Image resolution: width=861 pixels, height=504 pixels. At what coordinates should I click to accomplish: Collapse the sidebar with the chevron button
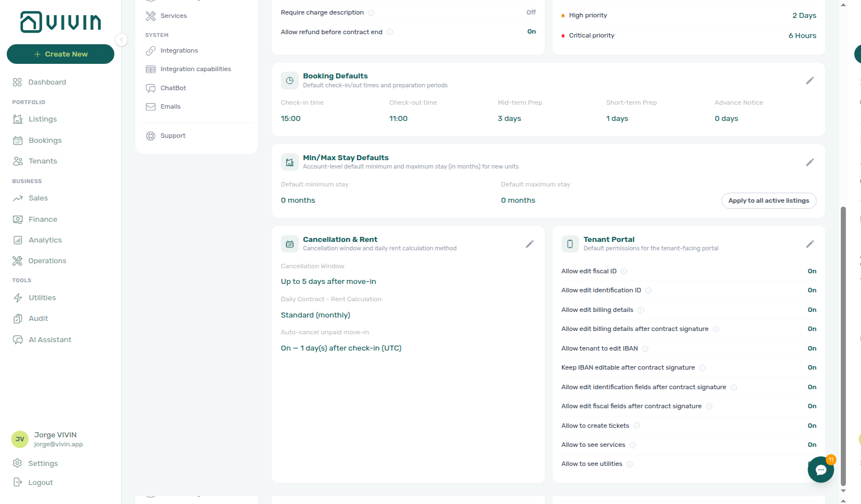[x=122, y=40]
